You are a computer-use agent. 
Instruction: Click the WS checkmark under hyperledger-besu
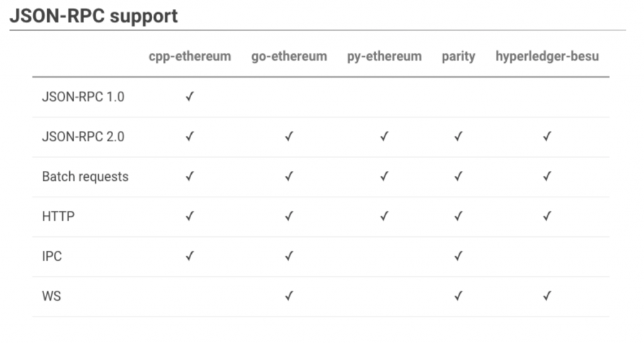547,295
